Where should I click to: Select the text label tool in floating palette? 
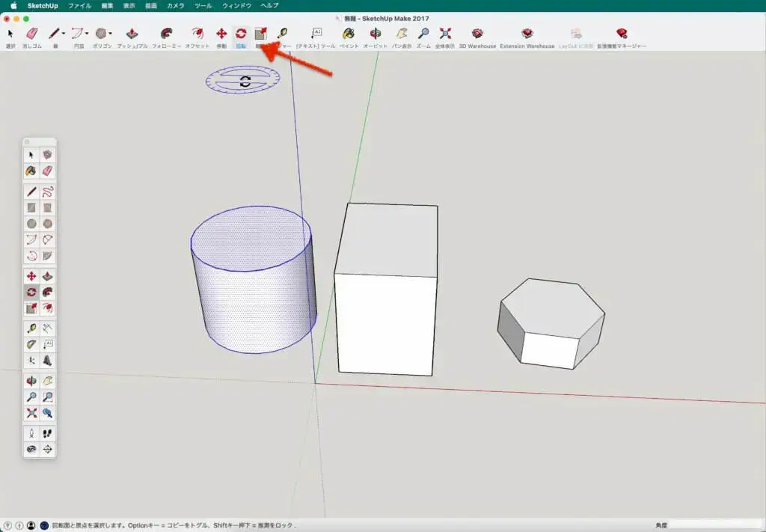click(47, 345)
